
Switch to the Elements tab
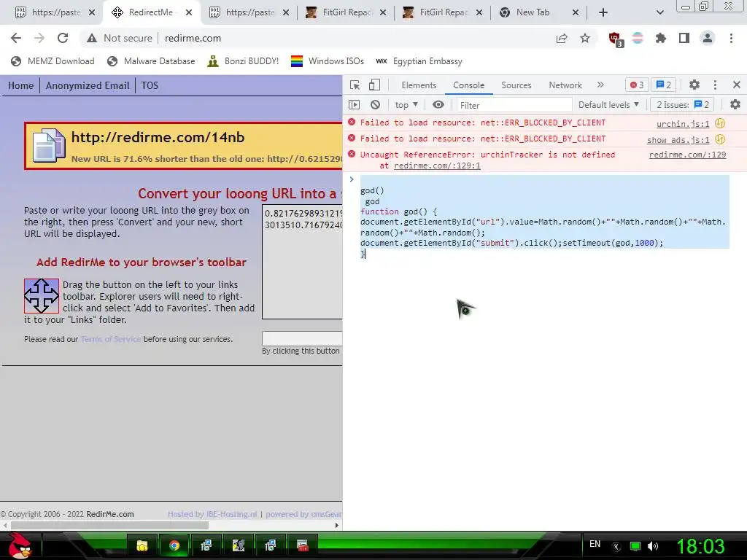point(419,85)
